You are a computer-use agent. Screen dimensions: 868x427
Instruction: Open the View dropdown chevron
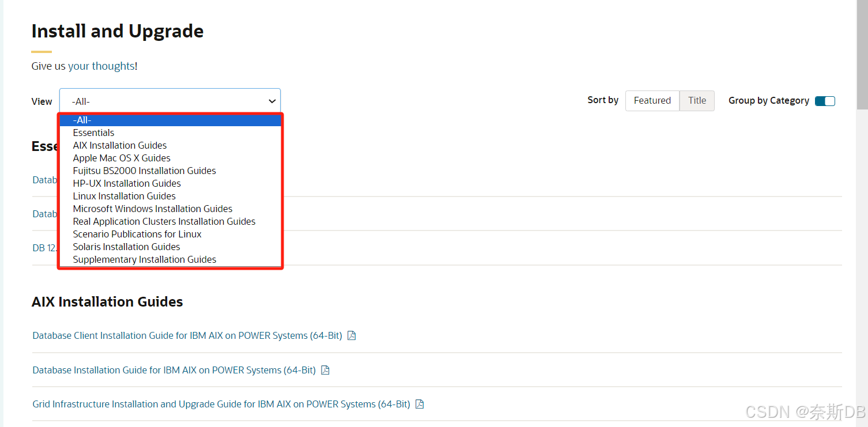coord(272,101)
